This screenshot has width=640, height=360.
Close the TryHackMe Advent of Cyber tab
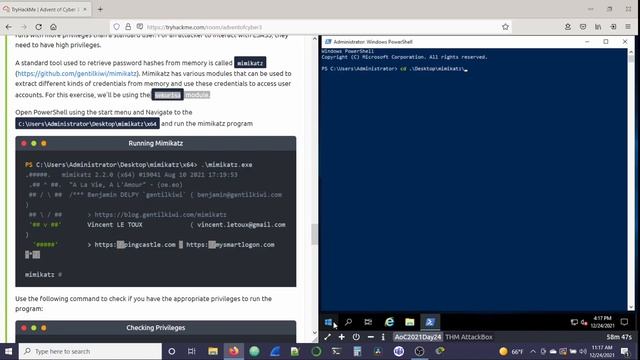[x=85, y=9]
